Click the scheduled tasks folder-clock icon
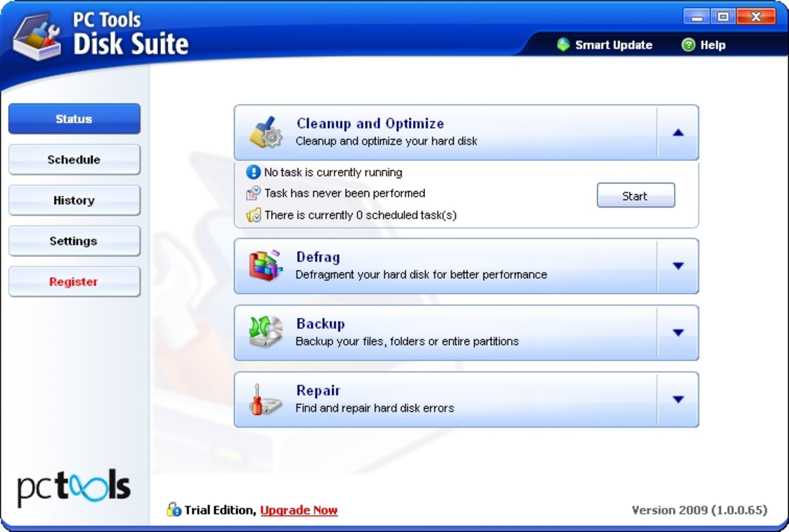This screenshot has width=789, height=532. 253,215
